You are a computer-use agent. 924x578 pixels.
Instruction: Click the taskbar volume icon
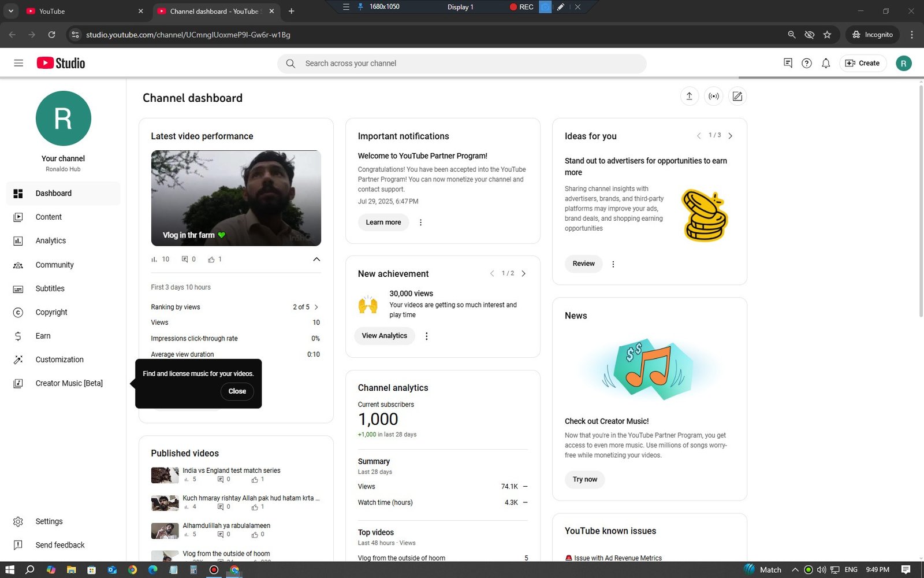821,570
